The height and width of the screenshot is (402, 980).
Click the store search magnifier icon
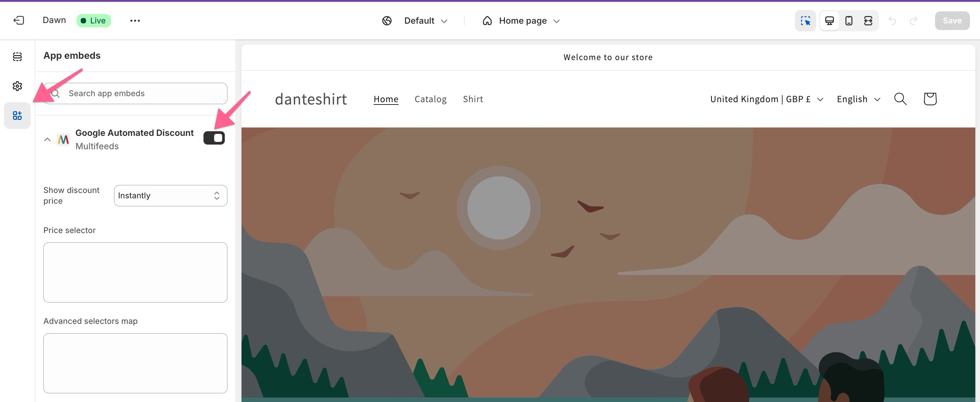900,99
